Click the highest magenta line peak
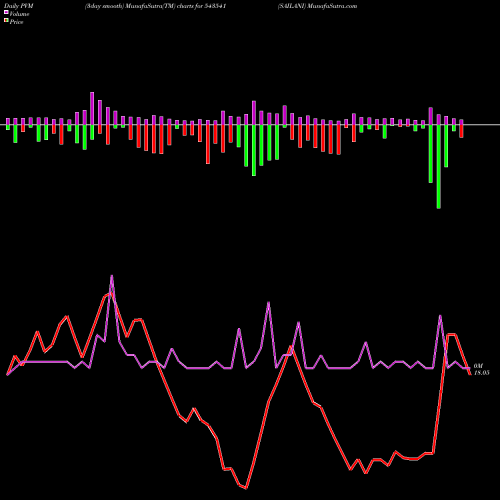 click(112, 276)
